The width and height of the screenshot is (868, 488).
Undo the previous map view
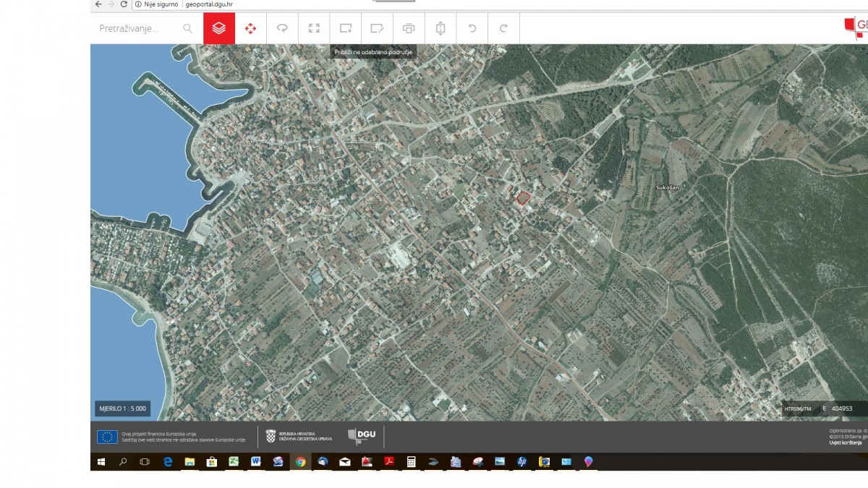472,28
